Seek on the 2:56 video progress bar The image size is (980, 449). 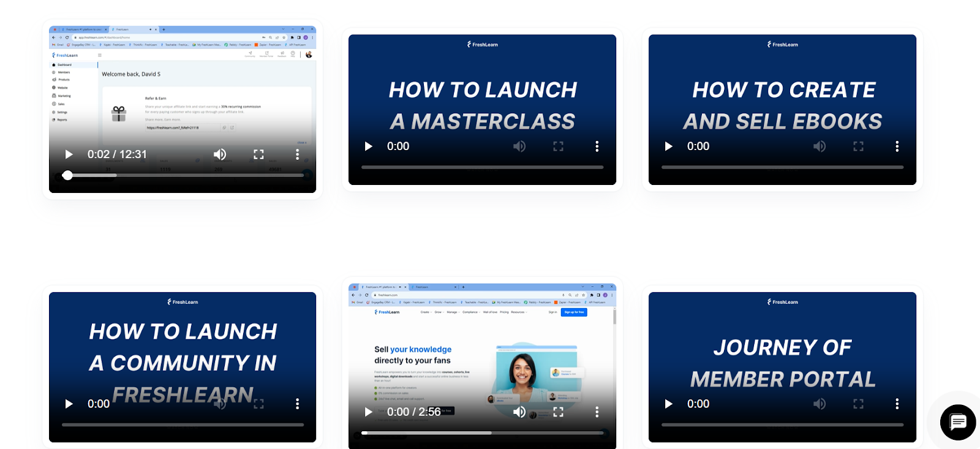pos(482,432)
